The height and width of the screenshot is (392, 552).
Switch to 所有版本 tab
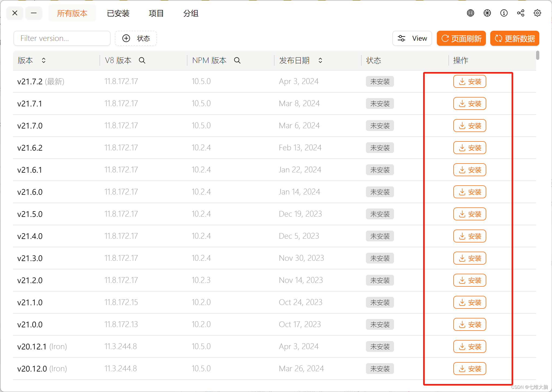(x=72, y=13)
